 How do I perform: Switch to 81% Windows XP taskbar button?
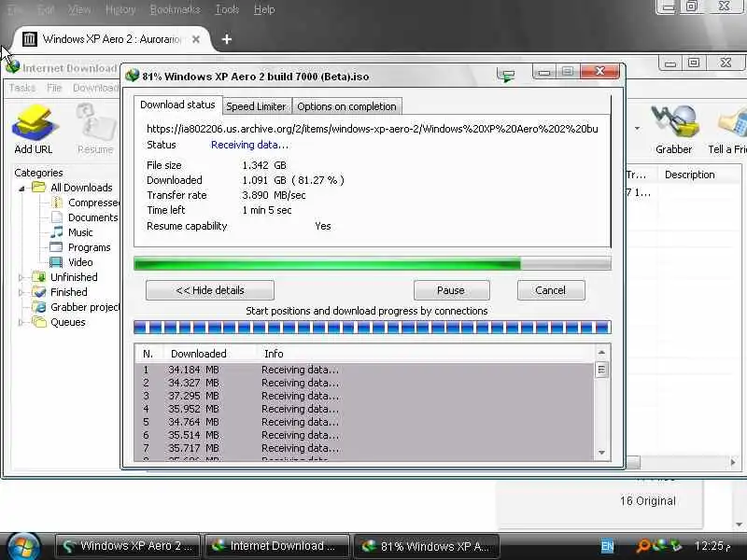tap(427, 546)
